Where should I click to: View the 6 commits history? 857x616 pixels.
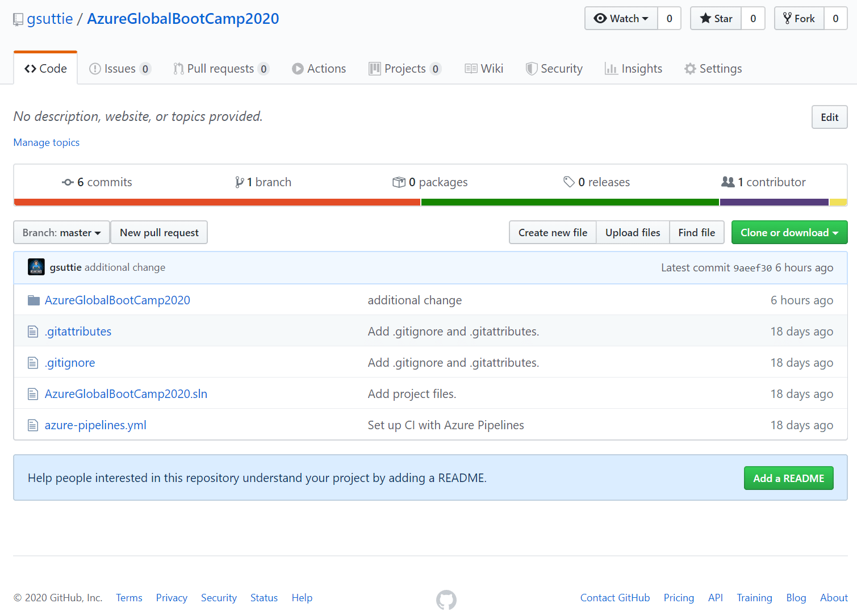coord(97,182)
